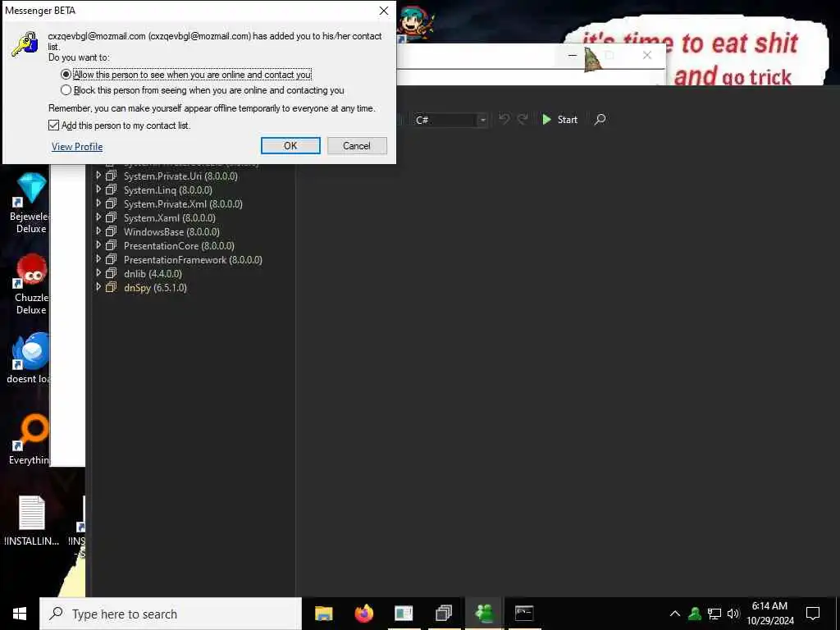The image size is (840, 630).
Task: Expand the System.Private.Uri assembly node
Action: click(98, 176)
